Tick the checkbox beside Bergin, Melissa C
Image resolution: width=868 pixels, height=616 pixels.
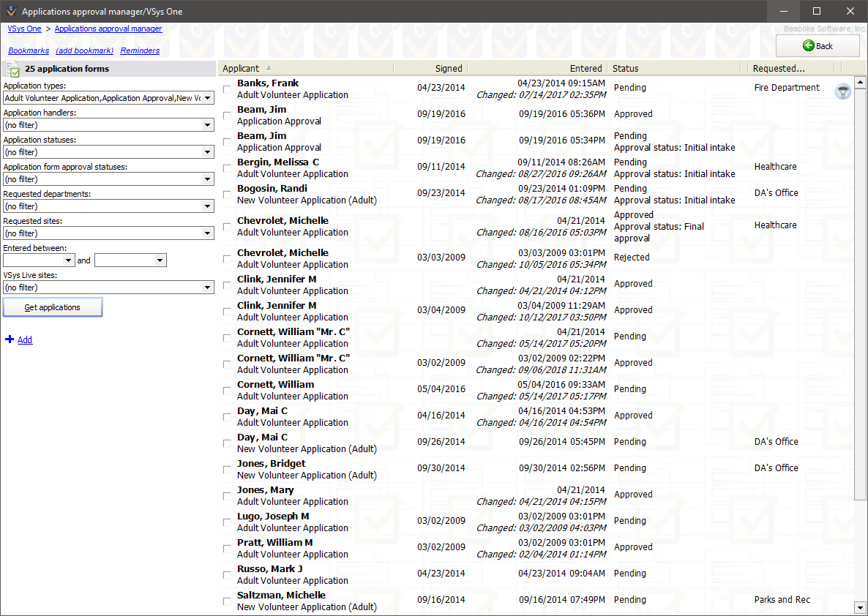pyautogui.click(x=227, y=168)
